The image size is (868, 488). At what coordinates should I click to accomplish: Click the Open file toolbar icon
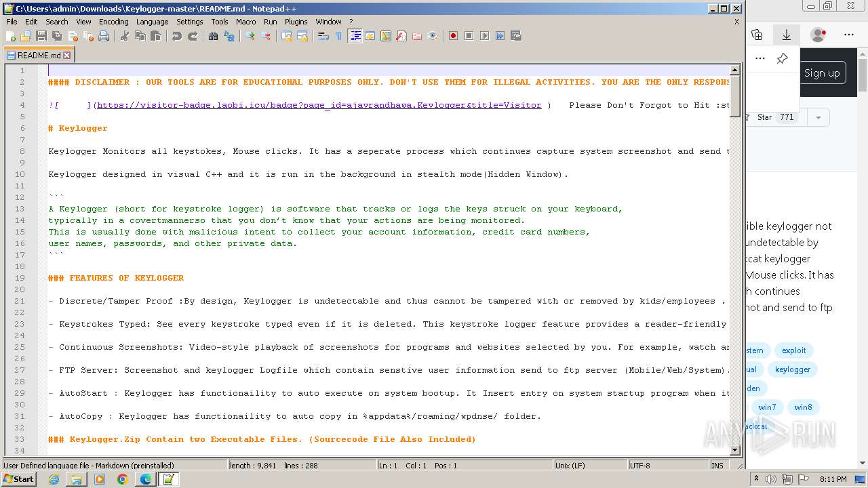[26, 36]
